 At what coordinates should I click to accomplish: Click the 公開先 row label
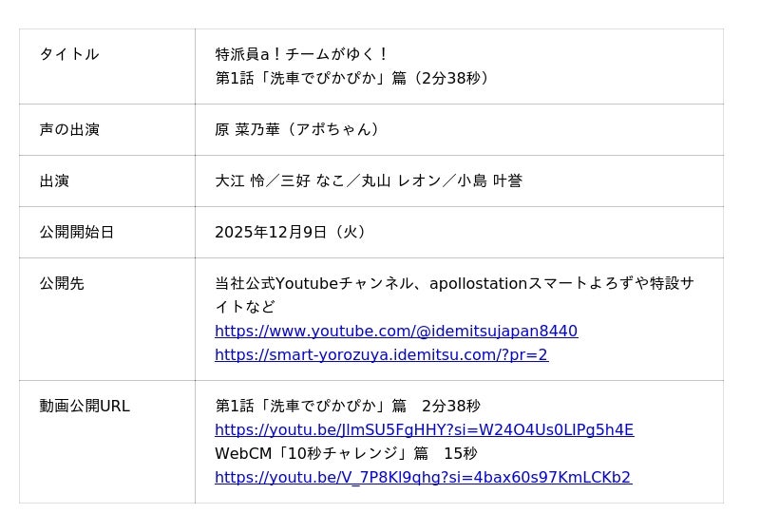[x=62, y=283]
